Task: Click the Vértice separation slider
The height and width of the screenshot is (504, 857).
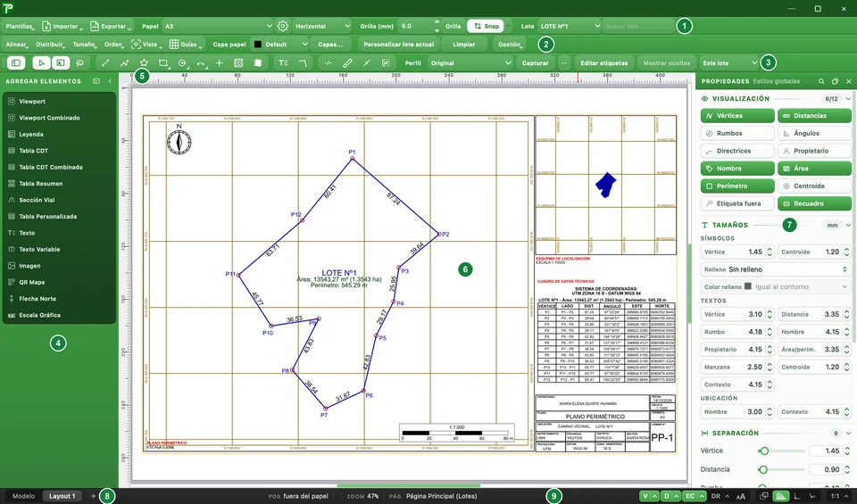Action: pos(781,451)
